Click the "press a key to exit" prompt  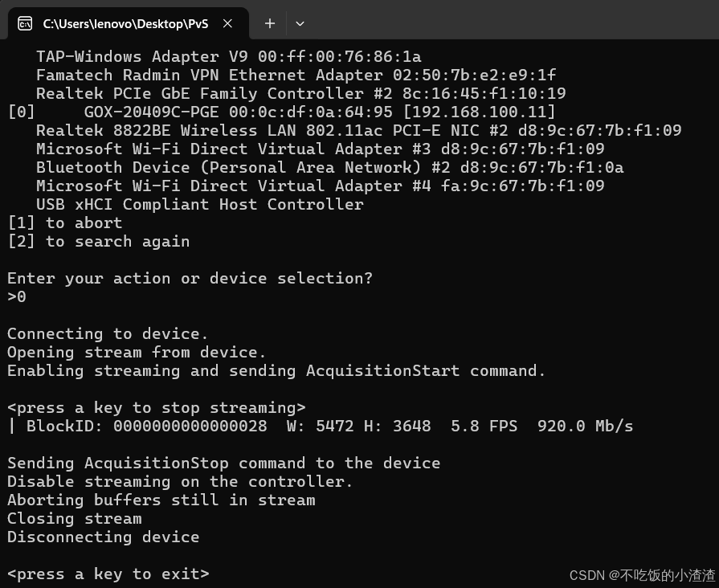click(108, 574)
